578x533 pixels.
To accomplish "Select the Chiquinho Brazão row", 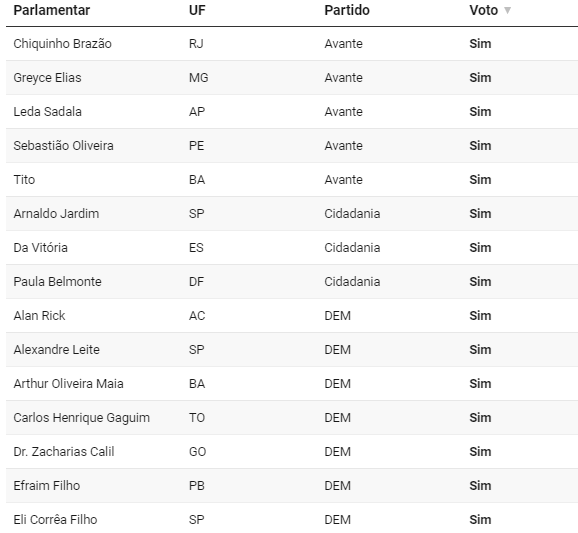I will (x=292, y=44).
